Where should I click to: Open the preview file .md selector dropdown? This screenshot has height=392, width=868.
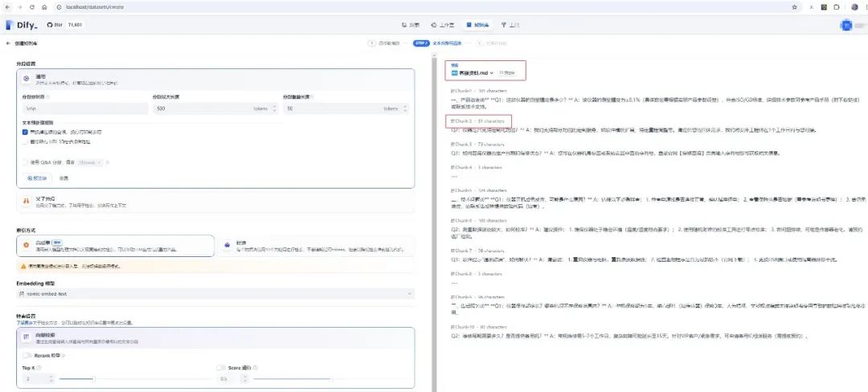[473, 72]
